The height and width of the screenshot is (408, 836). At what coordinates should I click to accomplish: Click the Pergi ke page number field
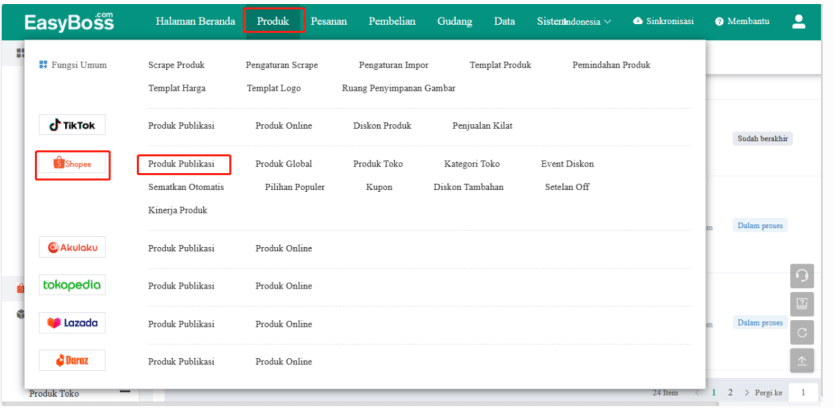click(803, 393)
